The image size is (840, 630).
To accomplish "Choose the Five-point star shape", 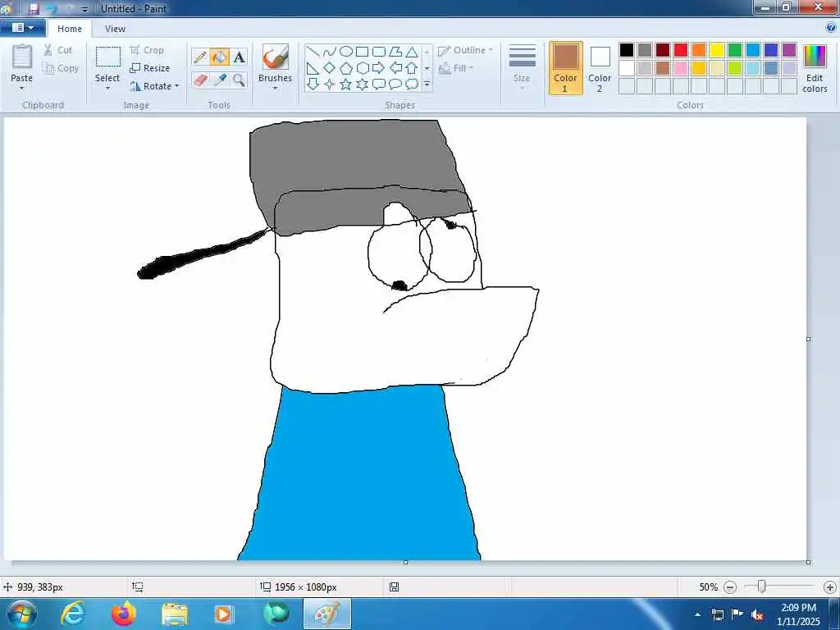I will [x=346, y=84].
